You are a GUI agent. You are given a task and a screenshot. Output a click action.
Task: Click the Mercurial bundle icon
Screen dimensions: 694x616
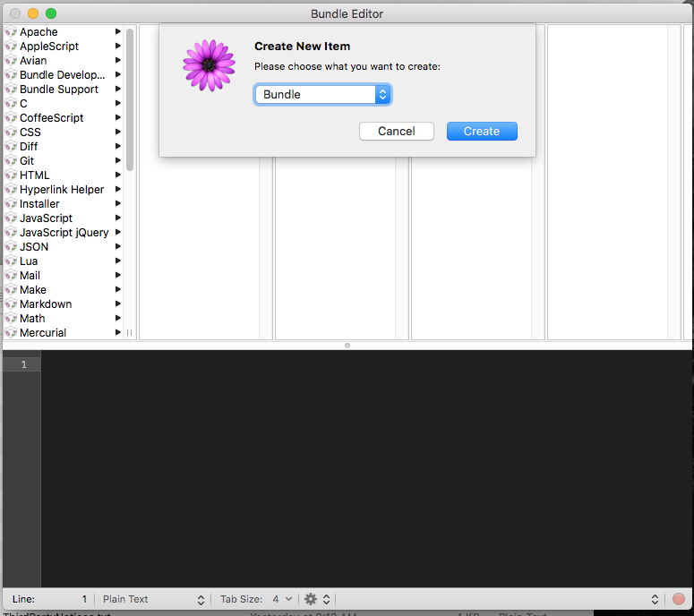[x=11, y=333]
